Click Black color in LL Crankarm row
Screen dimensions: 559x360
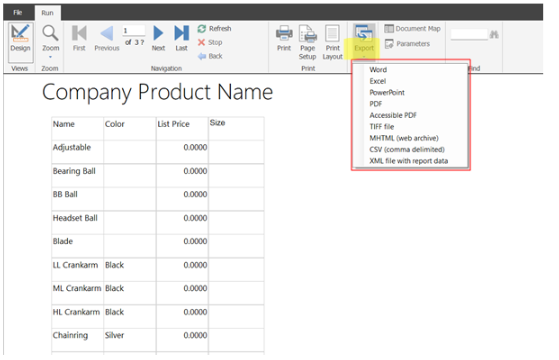[x=130, y=270]
